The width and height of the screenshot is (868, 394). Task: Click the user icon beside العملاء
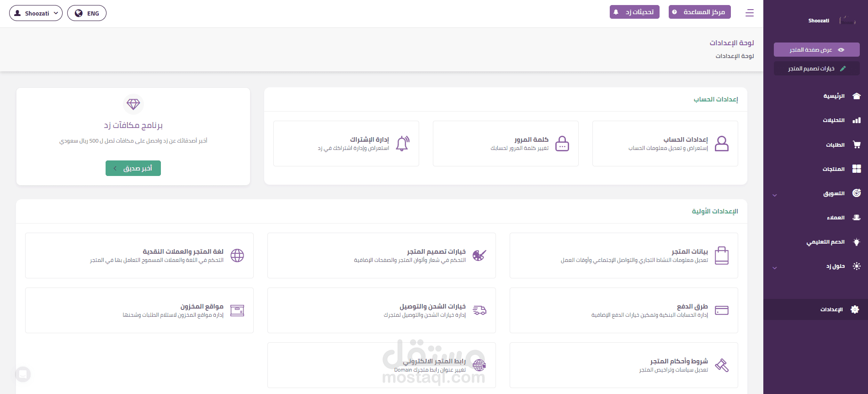coord(857,218)
